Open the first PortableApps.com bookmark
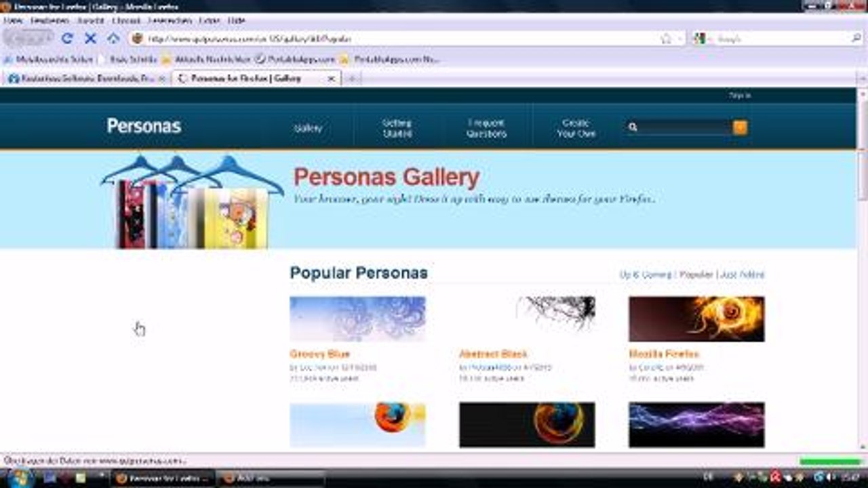 point(295,60)
